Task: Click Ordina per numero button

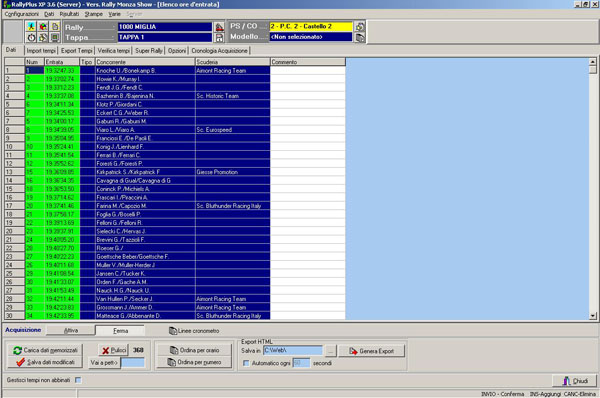Action: (194, 362)
